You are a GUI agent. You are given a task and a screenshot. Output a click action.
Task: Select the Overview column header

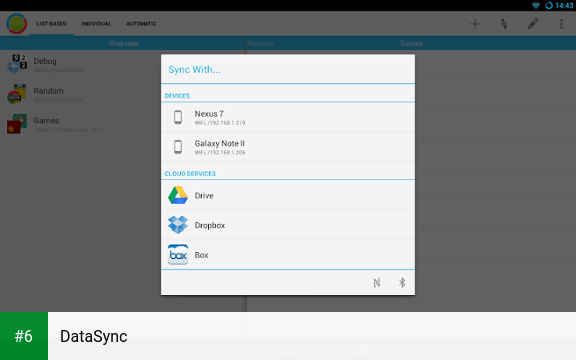[x=124, y=43]
